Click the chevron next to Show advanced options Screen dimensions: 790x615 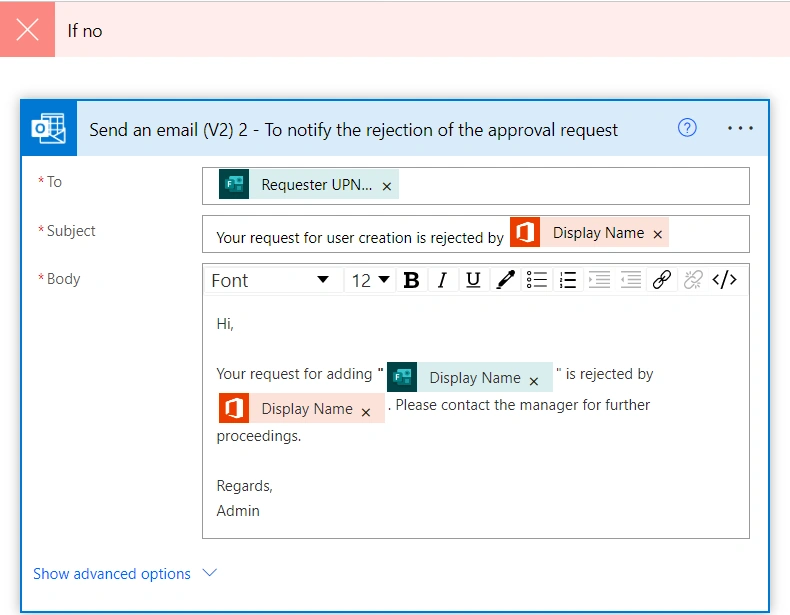click(x=210, y=573)
